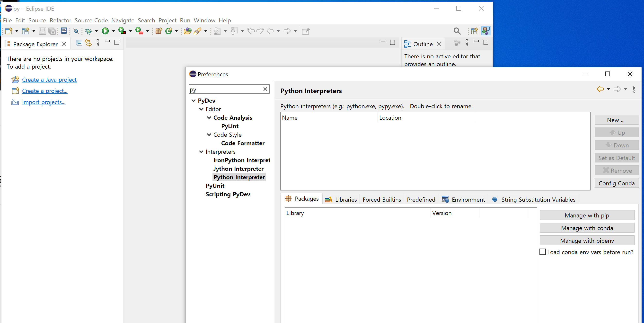Image resolution: width=644 pixels, height=323 pixels.
Task: Click the New ... interpreter button
Action: coord(616,120)
